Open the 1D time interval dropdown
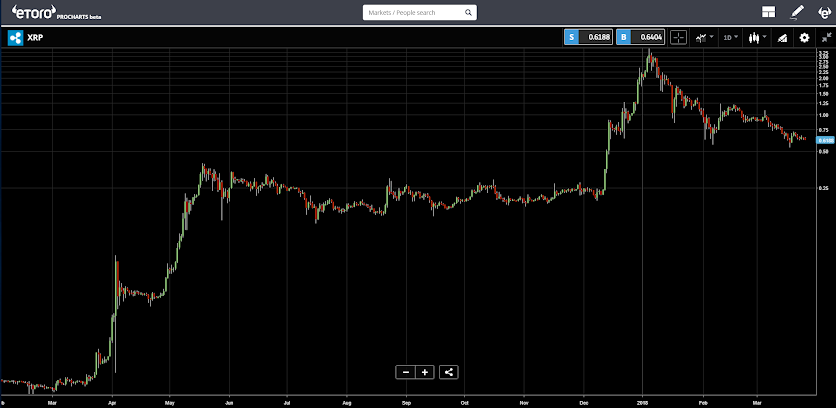 [730, 37]
